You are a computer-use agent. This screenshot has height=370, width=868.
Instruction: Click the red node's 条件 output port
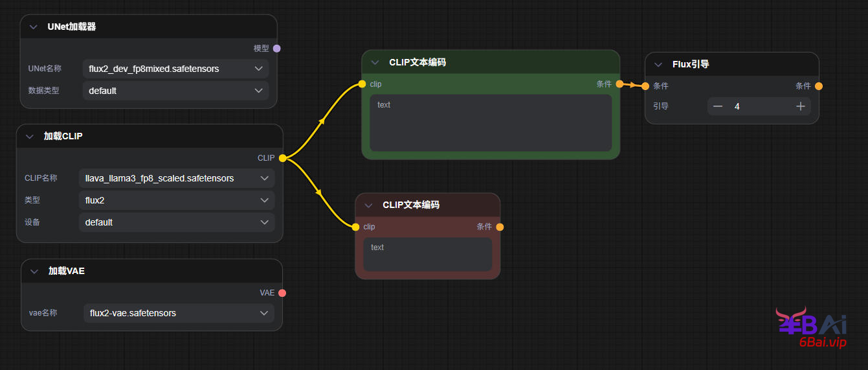point(500,227)
